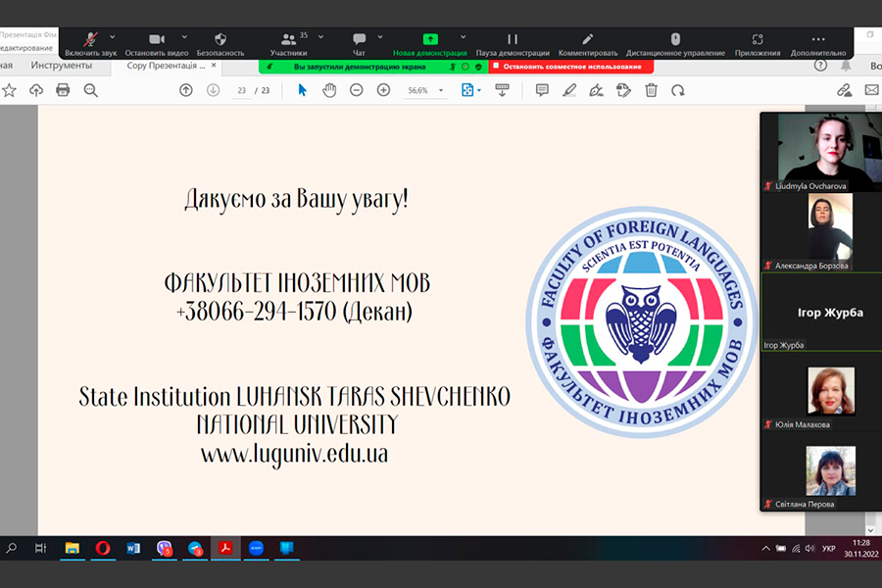This screenshot has height=588, width=882.
Task: Unmute microphone with Включить звук button
Action: point(91,41)
